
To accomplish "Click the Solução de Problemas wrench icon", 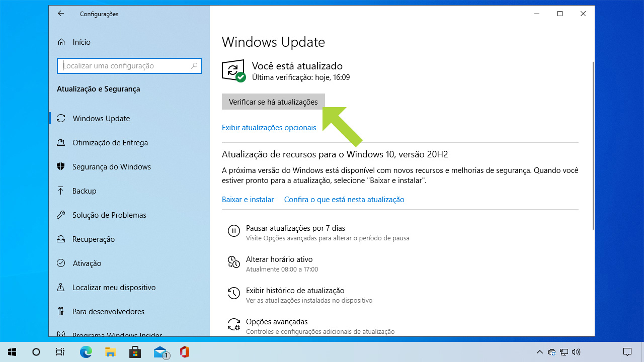I will click(x=61, y=215).
